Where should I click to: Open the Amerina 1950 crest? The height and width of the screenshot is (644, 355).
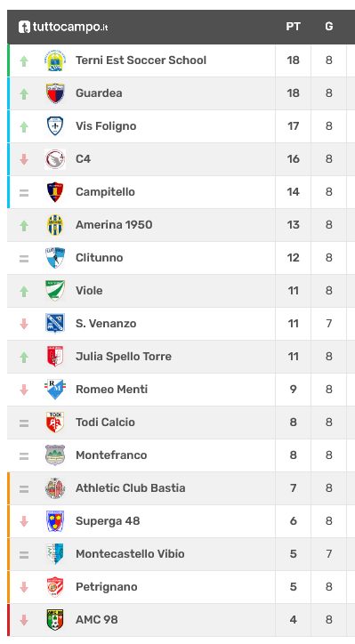pyautogui.click(x=55, y=225)
